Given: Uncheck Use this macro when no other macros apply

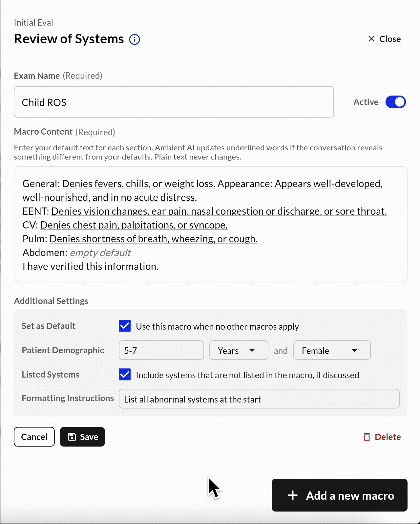Looking at the screenshot, I should click(124, 326).
